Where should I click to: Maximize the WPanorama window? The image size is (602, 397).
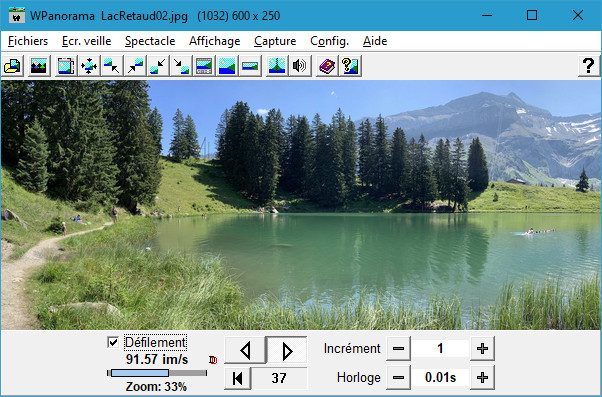click(532, 15)
